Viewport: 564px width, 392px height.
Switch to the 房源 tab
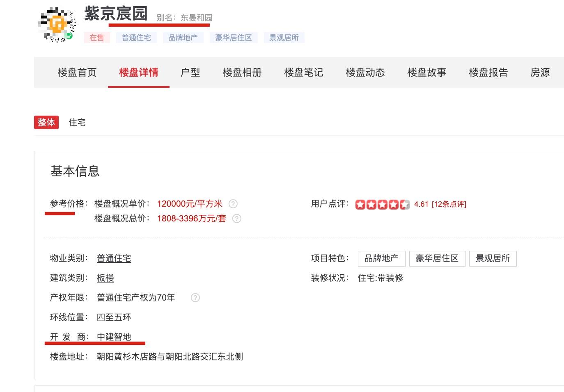(x=540, y=73)
